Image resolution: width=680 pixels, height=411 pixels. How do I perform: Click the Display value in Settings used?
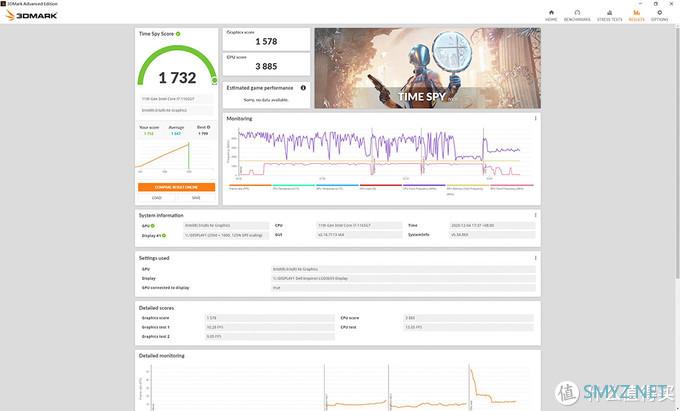[x=403, y=278]
